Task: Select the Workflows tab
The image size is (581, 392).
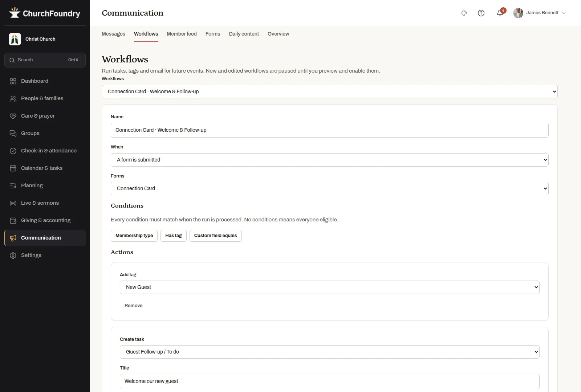Action: (x=146, y=34)
